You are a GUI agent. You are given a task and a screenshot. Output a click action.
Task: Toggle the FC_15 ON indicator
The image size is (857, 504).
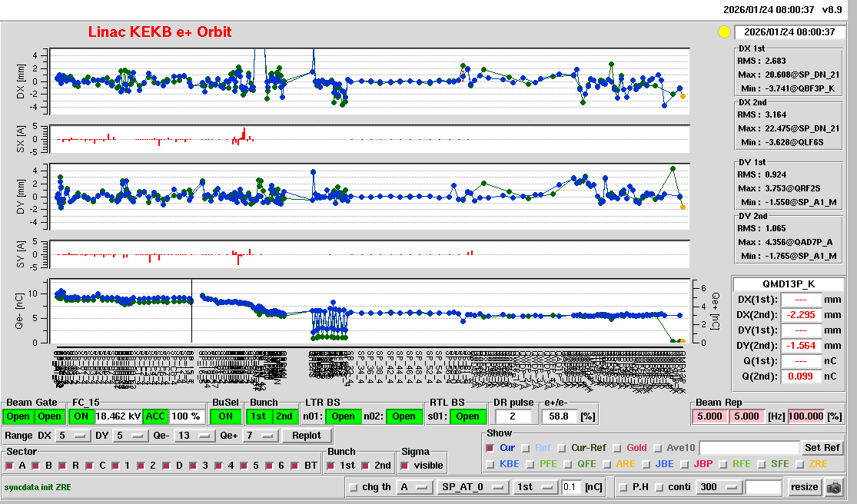pyautogui.click(x=81, y=416)
